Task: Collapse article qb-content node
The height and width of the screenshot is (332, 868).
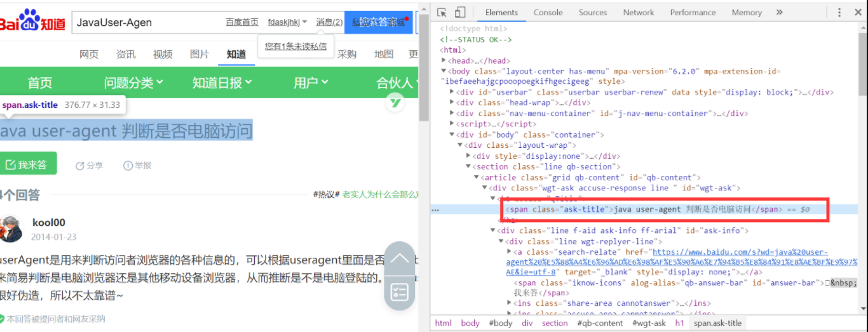Action: (476, 177)
